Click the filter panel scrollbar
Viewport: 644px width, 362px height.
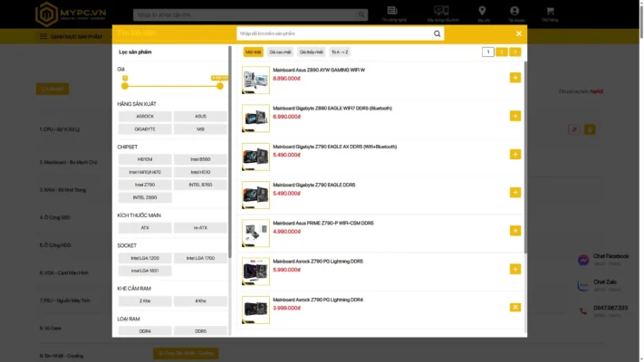click(230, 152)
